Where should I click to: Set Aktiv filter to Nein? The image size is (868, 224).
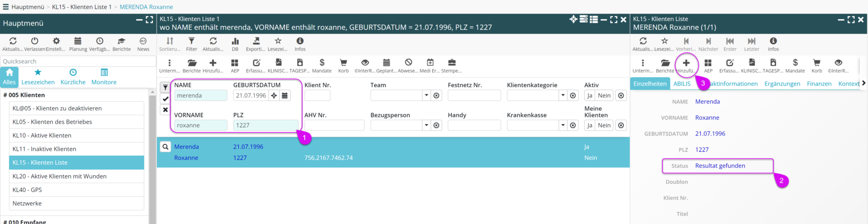tap(604, 95)
